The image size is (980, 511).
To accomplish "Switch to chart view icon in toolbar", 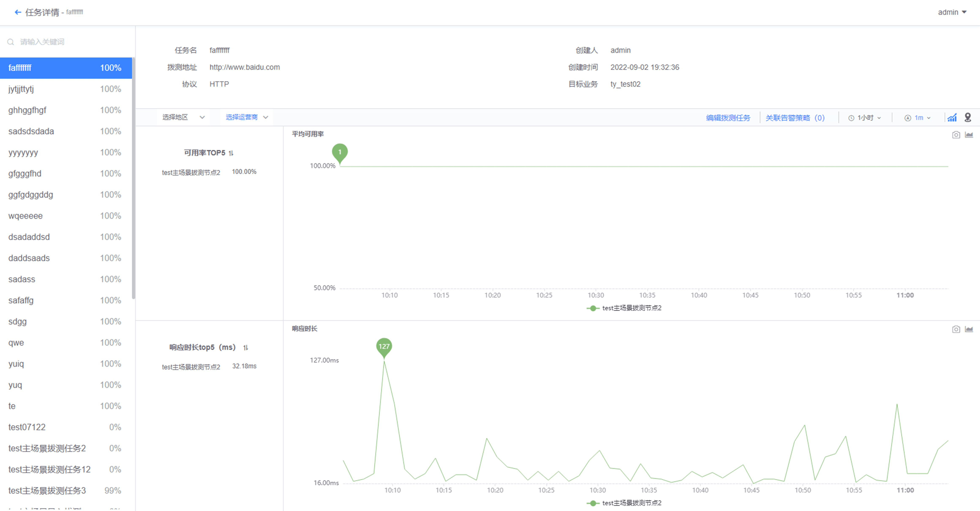I will 952,118.
